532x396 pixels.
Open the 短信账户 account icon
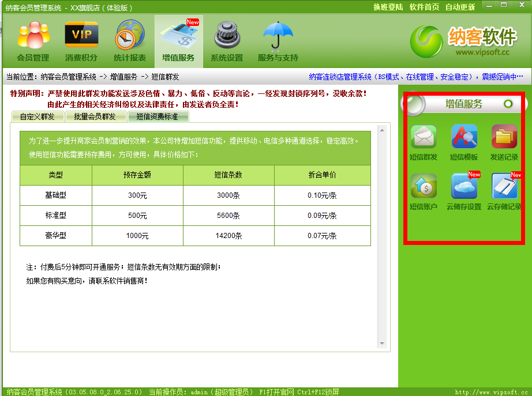424,187
